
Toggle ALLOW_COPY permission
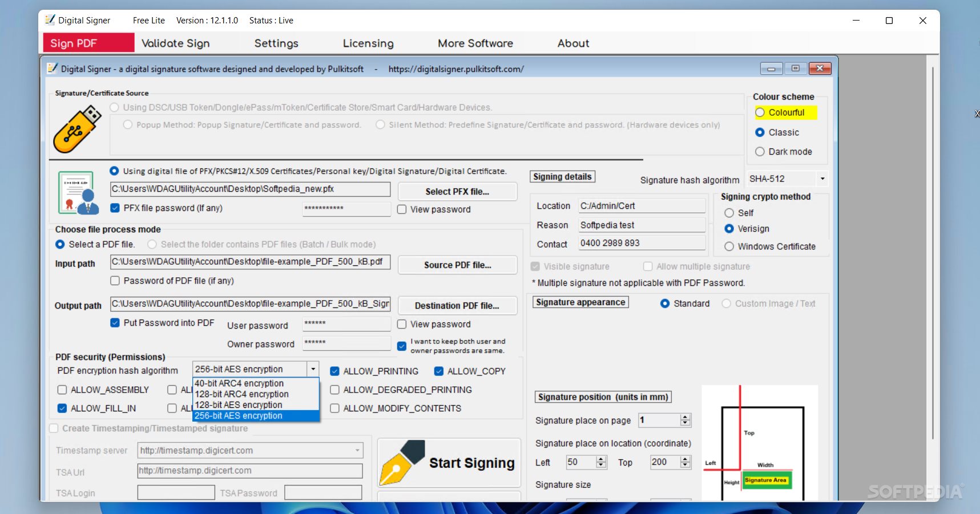point(439,371)
